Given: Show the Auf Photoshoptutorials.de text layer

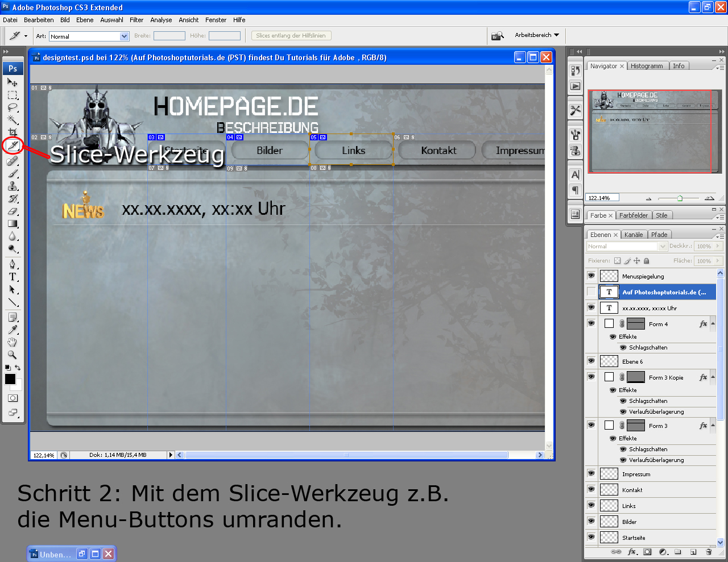Looking at the screenshot, I should [x=591, y=292].
